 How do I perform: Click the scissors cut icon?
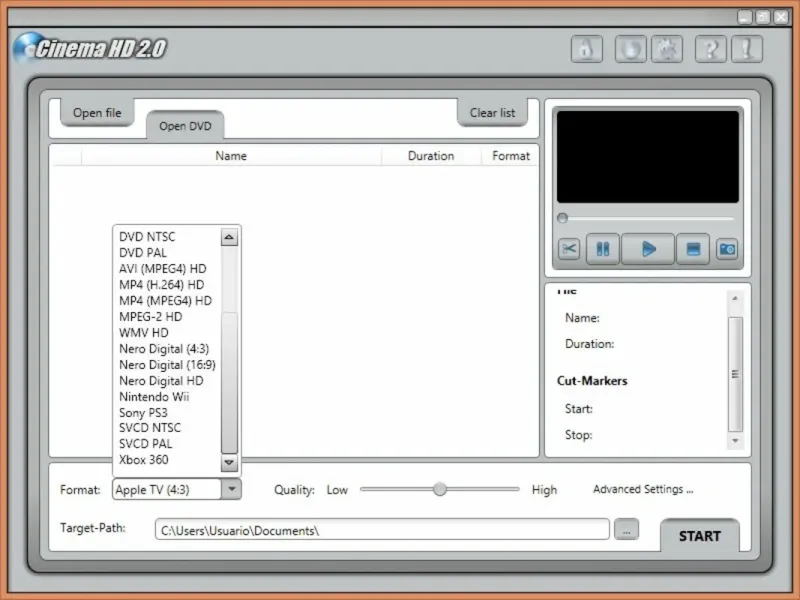pos(569,249)
